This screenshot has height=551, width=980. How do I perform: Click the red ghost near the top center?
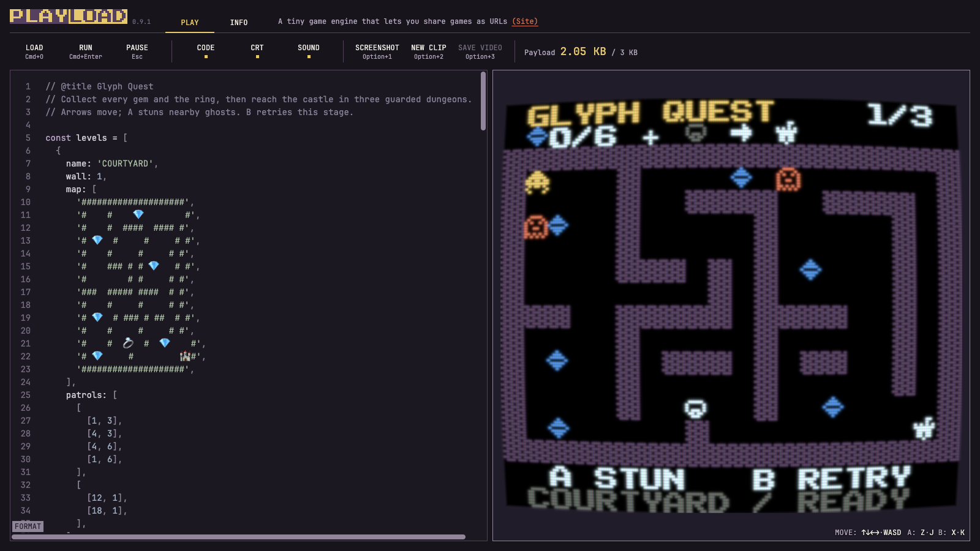click(788, 179)
